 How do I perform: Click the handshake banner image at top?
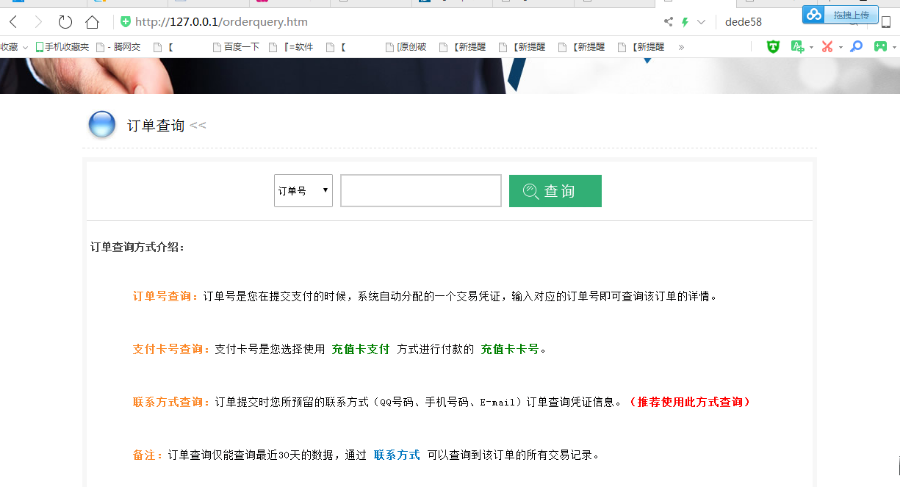tap(450, 76)
